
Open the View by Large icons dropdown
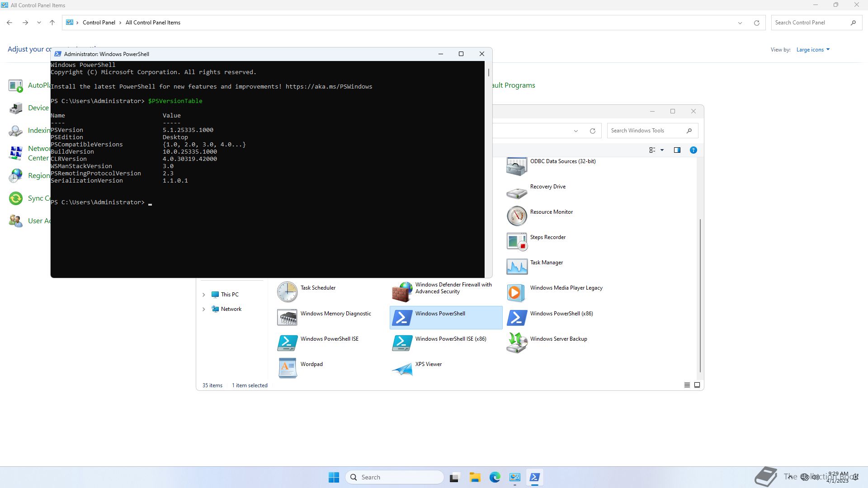point(813,50)
